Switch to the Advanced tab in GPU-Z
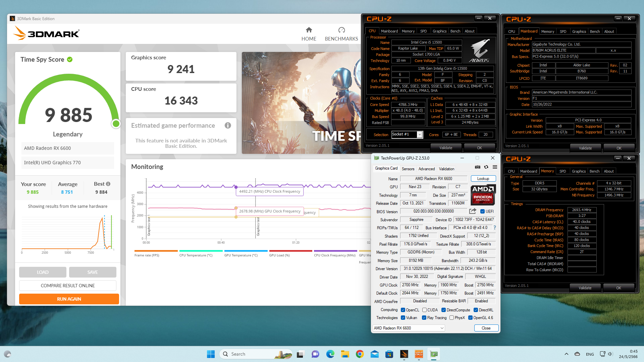 coord(427,169)
